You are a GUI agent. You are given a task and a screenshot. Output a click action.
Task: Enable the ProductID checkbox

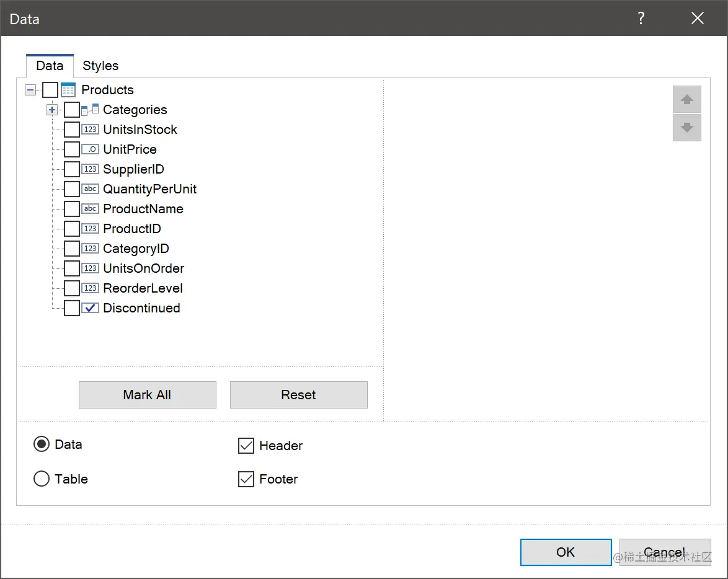click(71, 229)
